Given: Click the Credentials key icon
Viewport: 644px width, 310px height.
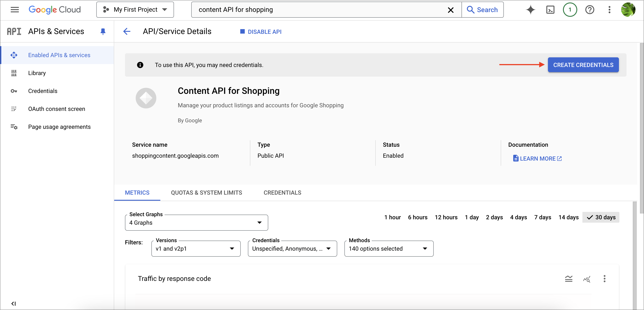Looking at the screenshot, I should pos(14,91).
